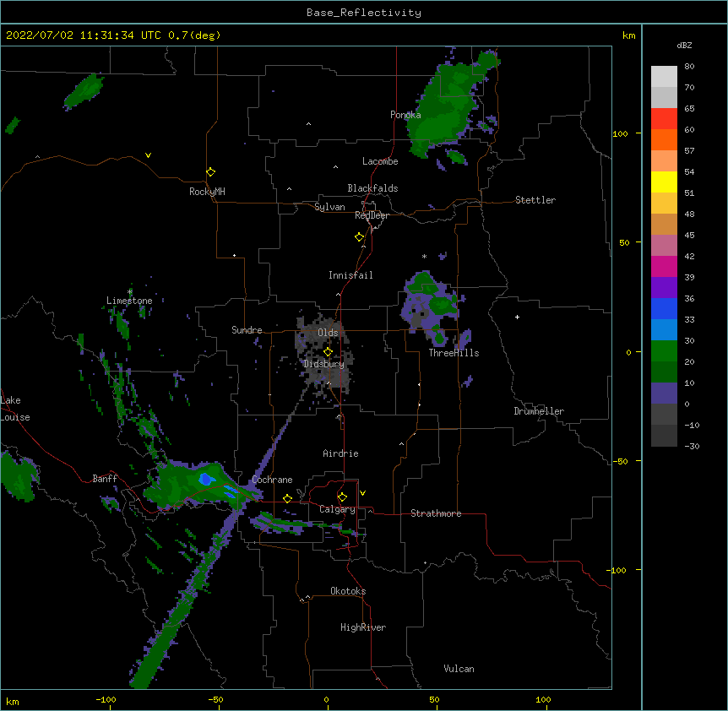Click the Ponoka label
This screenshot has width=728, height=711.
(405, 115)
